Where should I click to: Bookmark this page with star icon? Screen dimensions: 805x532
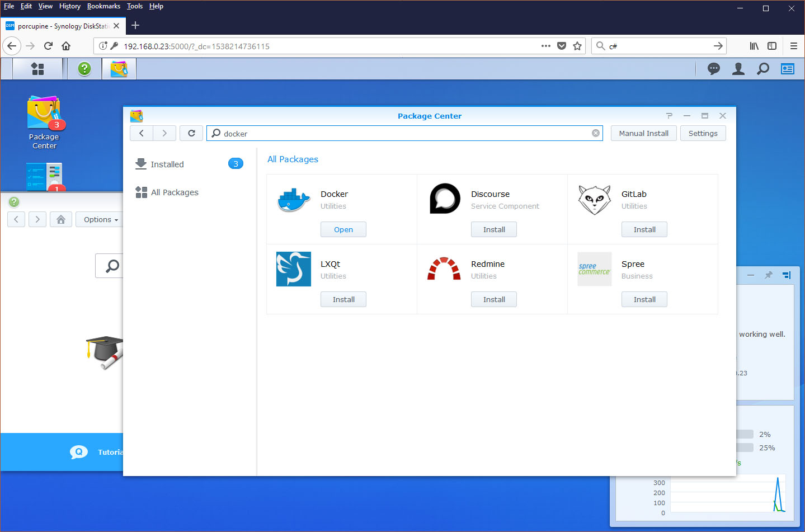pyautogui.click(x=577, y=46)
